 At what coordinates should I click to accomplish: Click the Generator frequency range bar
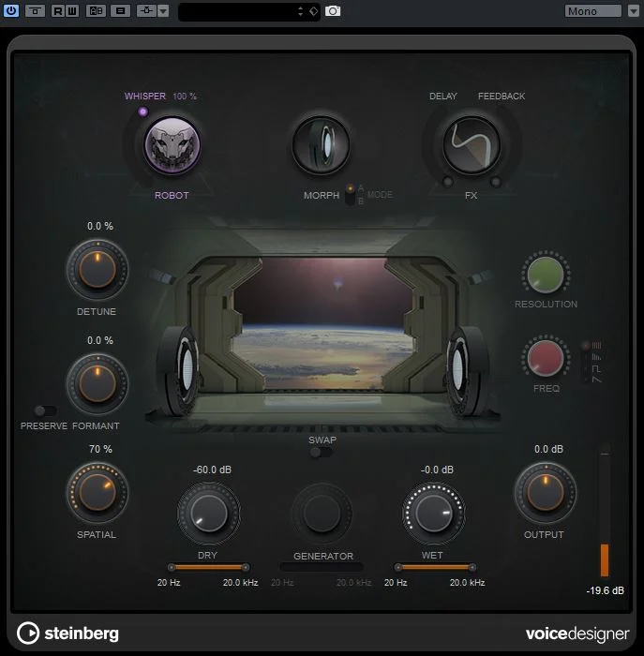click(322, 567)
